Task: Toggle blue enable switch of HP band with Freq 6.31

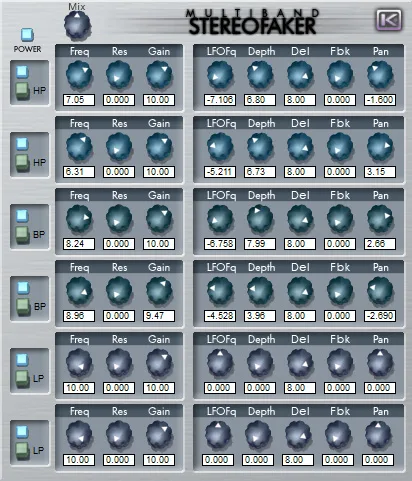Action: tap(22, 143)
